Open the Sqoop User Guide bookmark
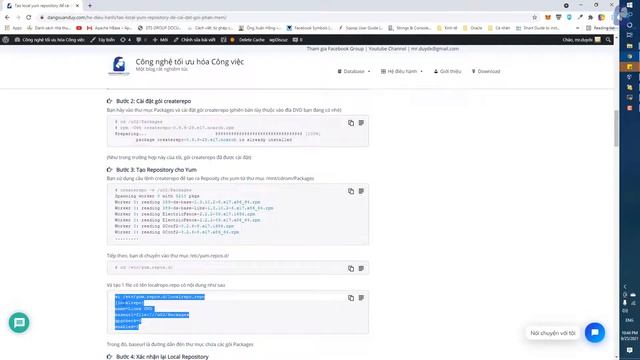 (361, 28)
